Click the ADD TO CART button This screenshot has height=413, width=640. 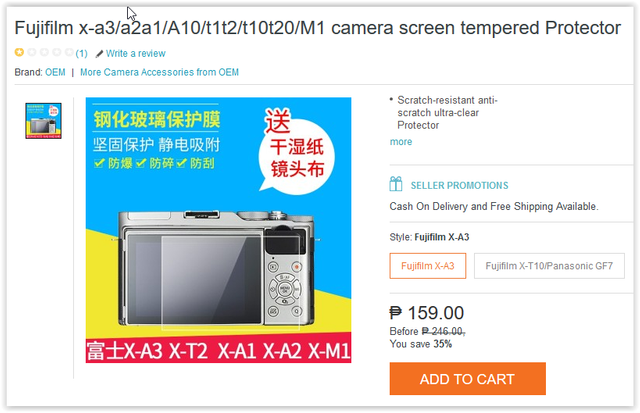point(467,379)
